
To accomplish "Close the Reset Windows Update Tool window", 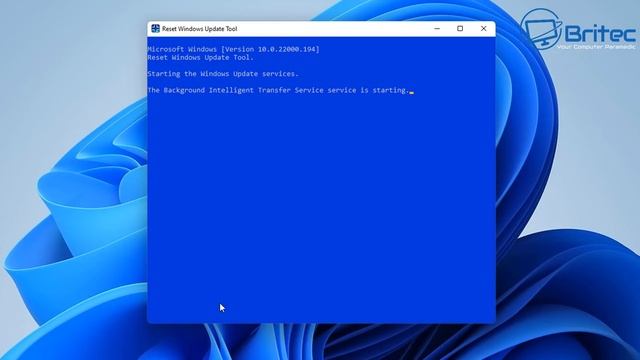I will click(484, 29).
